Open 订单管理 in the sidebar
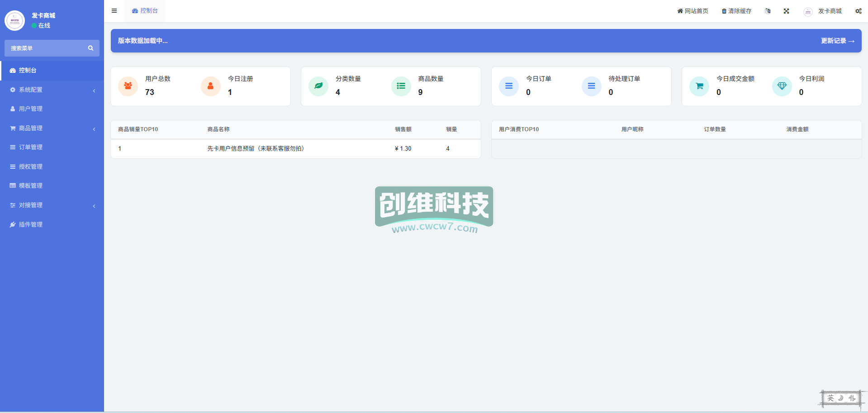 tap(52, 147)
